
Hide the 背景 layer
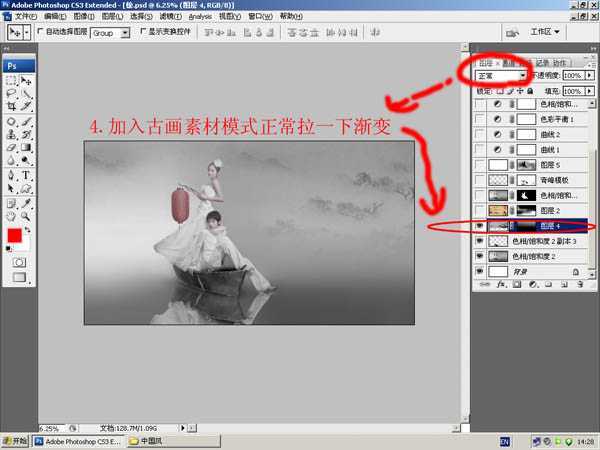pos(479,271)
